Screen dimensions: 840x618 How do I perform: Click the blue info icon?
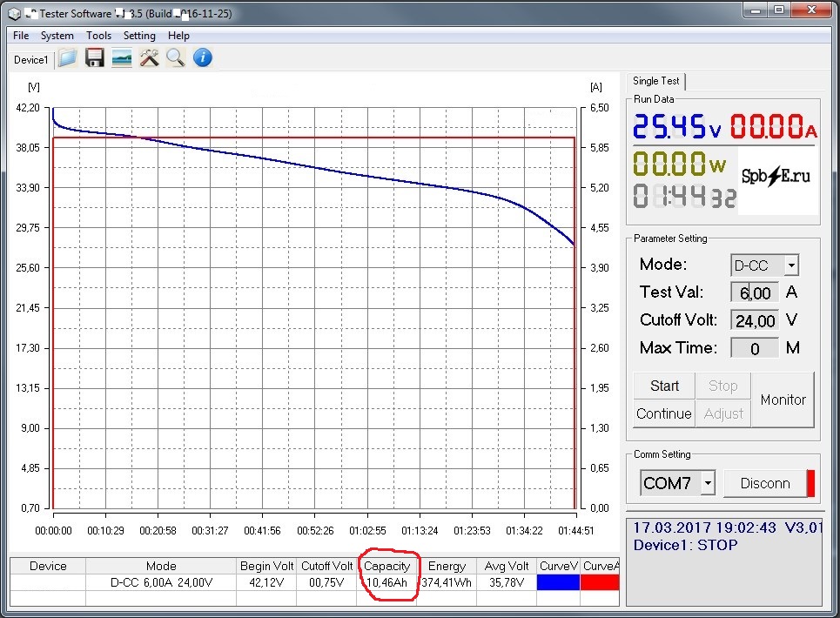pos(203,58)
